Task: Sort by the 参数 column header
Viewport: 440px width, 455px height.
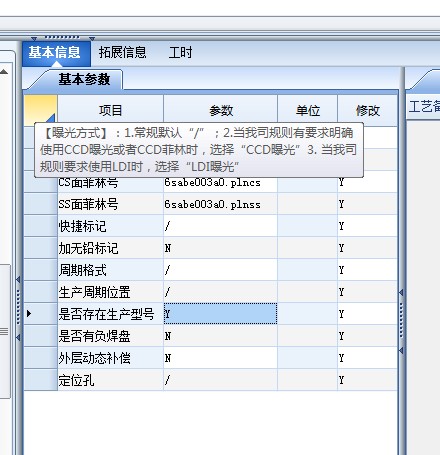Action: [220, 110]
